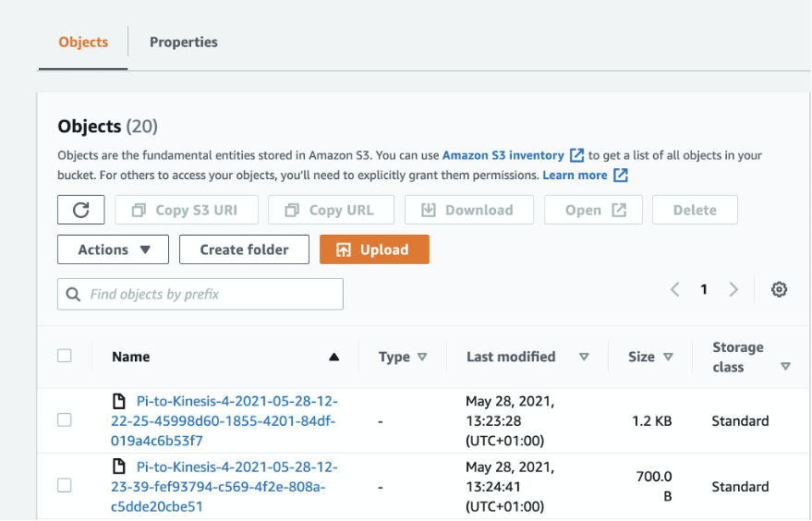812x521 pixels.
Task: Select checkbox for object ending 019a4c6b53f7
Action: click(x=65, y=420)
